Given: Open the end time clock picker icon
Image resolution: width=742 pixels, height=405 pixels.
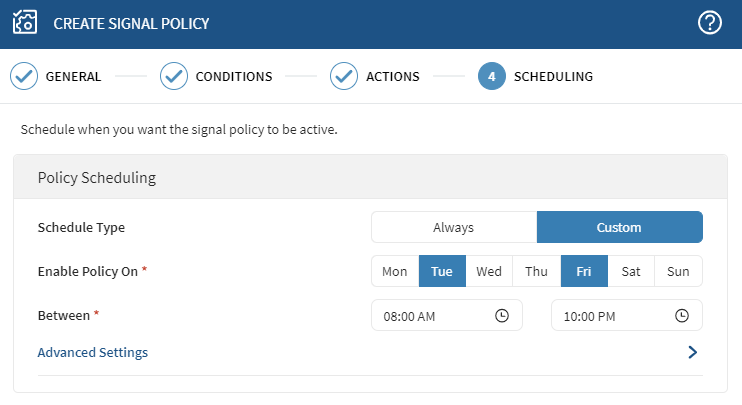Looking at the screenshot, I should [x=682, y=315].
